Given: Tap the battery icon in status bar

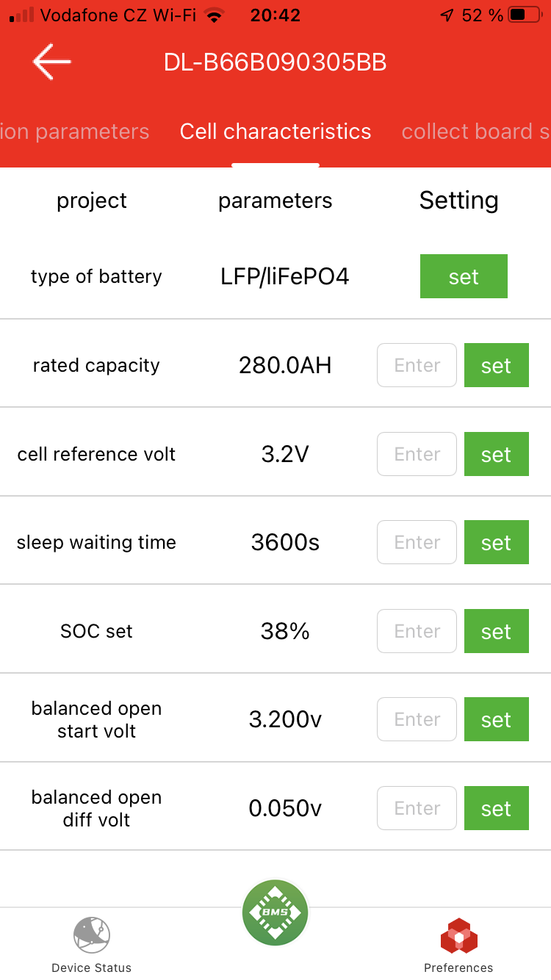Looking at the screenshot, I should 525,15.
